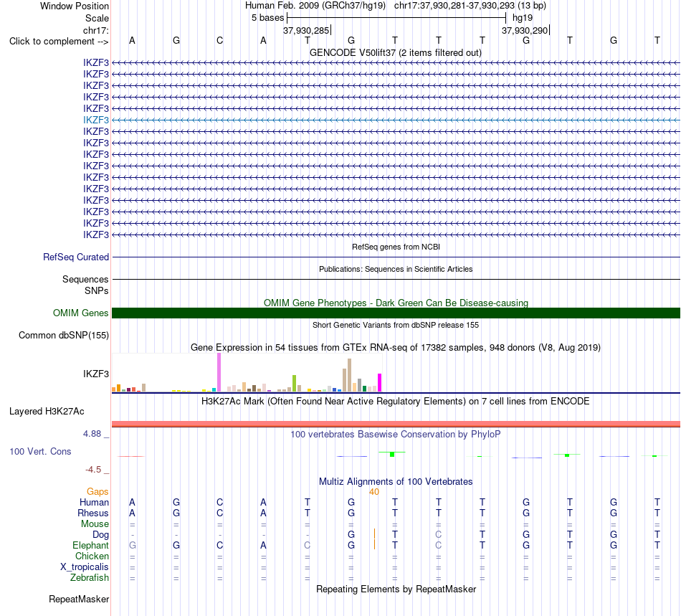Click the chr17:37,930,281-37,930,293 (13 bp) position text

point(470,6)
